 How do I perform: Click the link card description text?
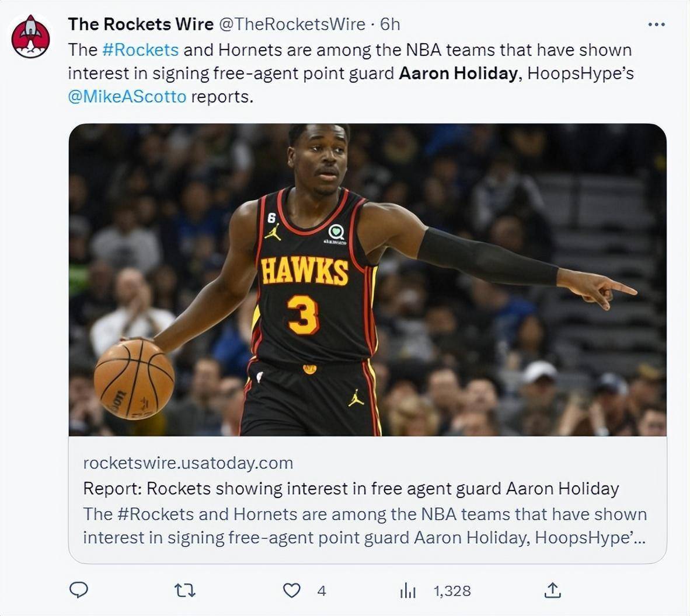pos(365,526)
